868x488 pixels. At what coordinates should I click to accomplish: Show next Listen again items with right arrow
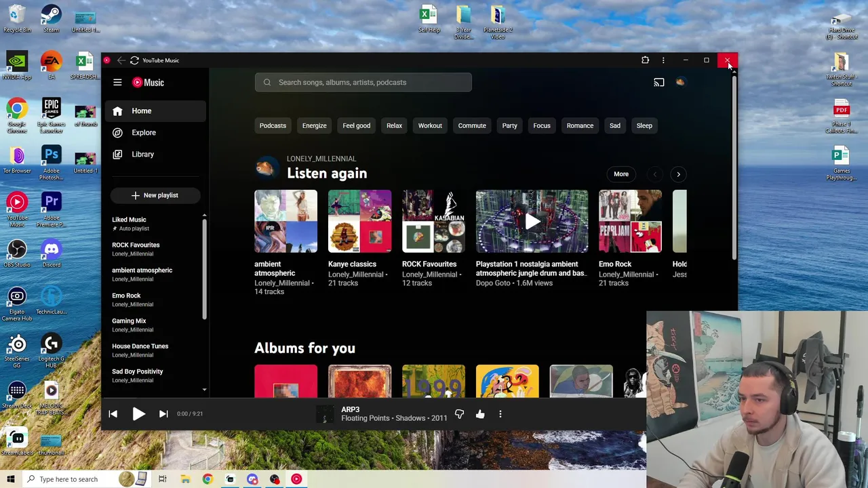678,174
